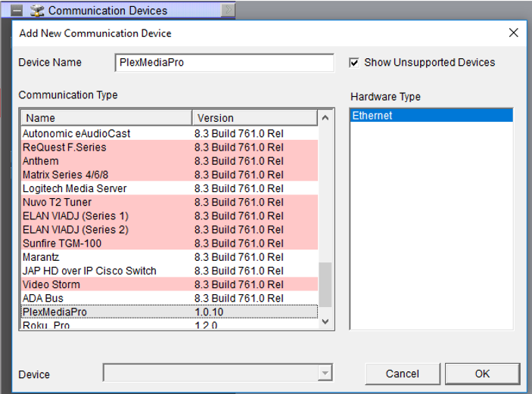
Task: Select Autonomic eAudioCast in the list
Action: (170, 134)
